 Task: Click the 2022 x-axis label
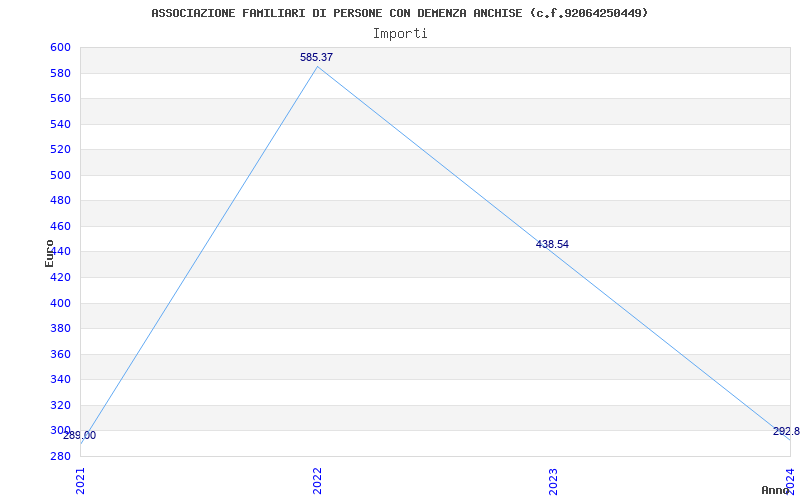click(x=317, y=482)
